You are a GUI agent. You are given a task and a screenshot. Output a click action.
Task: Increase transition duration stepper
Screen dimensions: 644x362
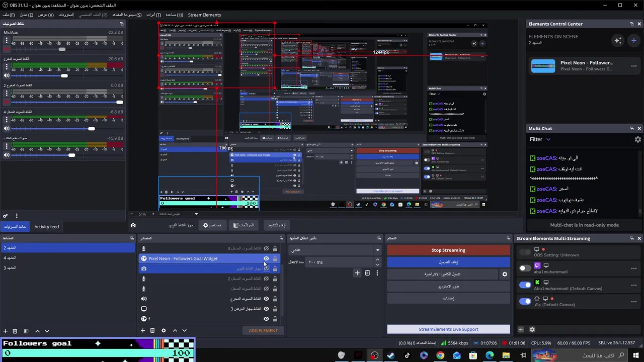pyautogui.click(x=377, y=259)
